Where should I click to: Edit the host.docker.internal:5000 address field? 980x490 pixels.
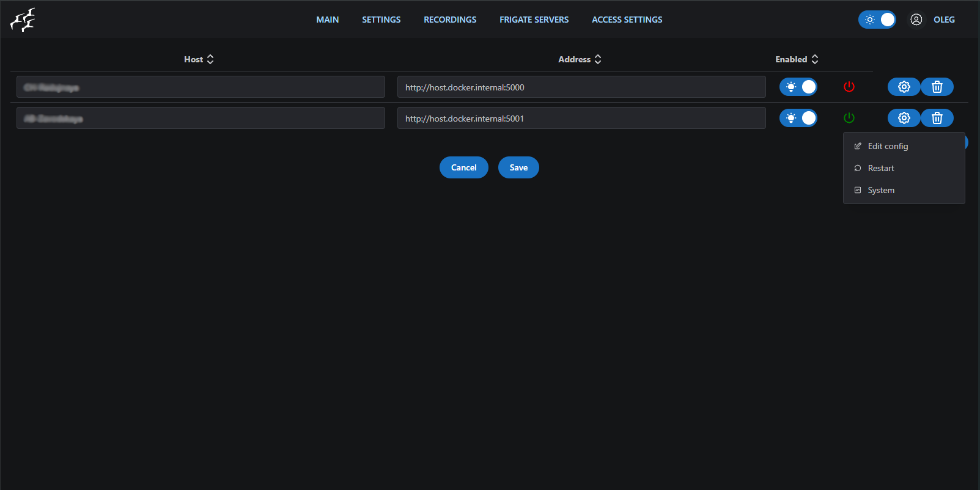click(581, 87)
